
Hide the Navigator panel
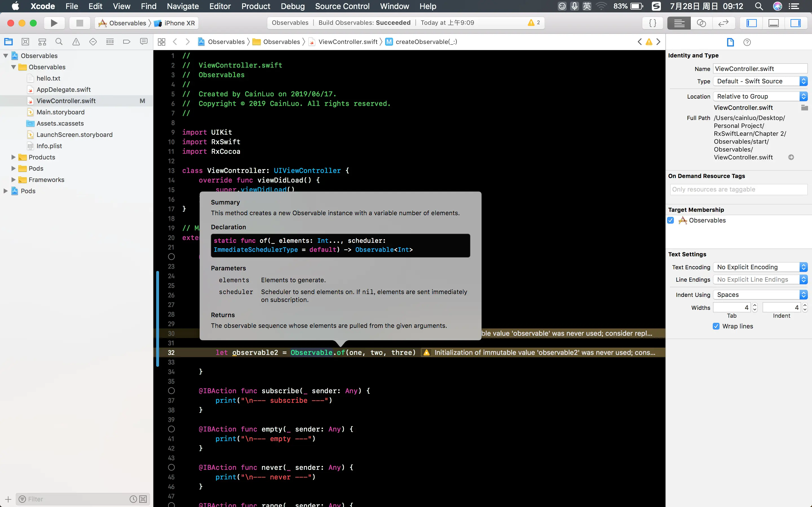point(752,23)
